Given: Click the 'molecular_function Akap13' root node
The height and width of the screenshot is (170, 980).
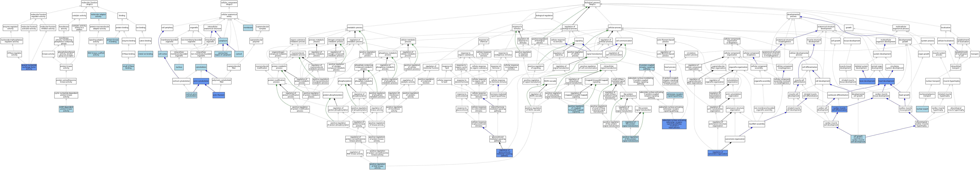Looking at the screenshot, I should click(89, 3).
